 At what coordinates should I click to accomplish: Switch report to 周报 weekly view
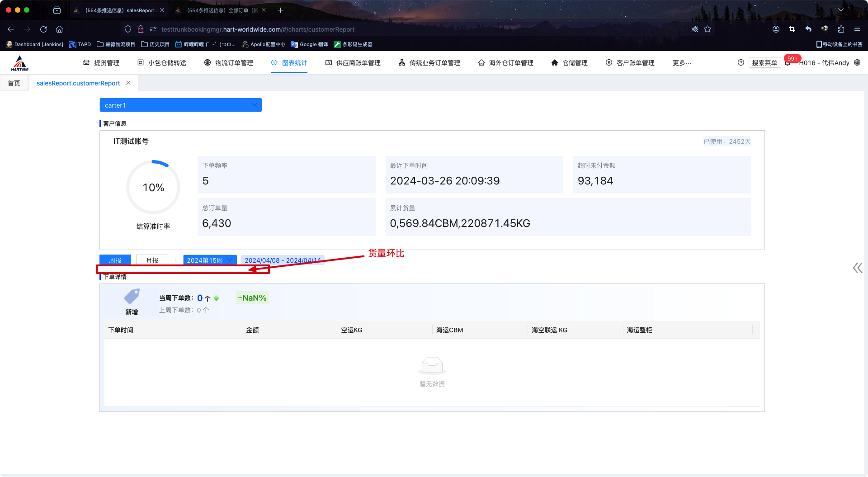tap(115, 260)
